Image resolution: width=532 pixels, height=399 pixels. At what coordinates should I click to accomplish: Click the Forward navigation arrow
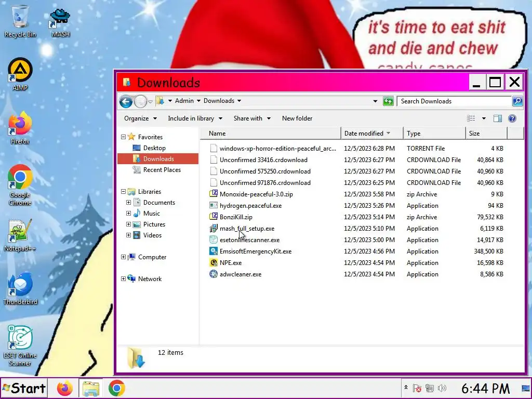coord(140,101)
